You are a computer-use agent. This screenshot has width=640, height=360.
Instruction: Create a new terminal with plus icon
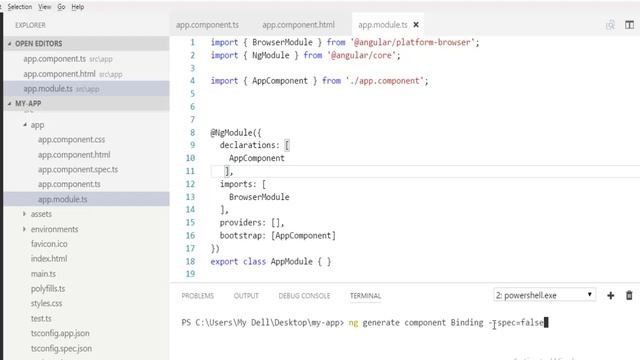pyautogui.click(x=611, y=296)
